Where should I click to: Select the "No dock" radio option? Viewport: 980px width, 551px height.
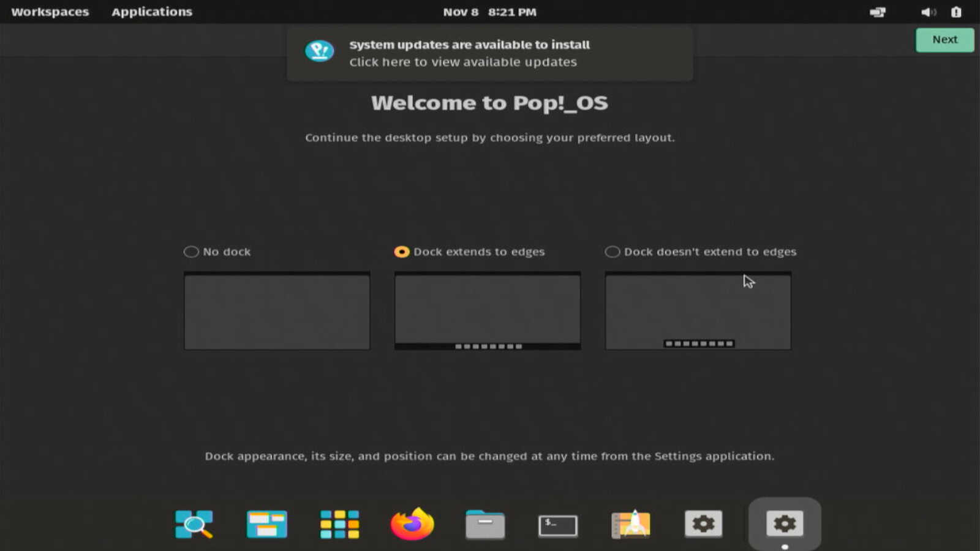click(x=191, y=252)
